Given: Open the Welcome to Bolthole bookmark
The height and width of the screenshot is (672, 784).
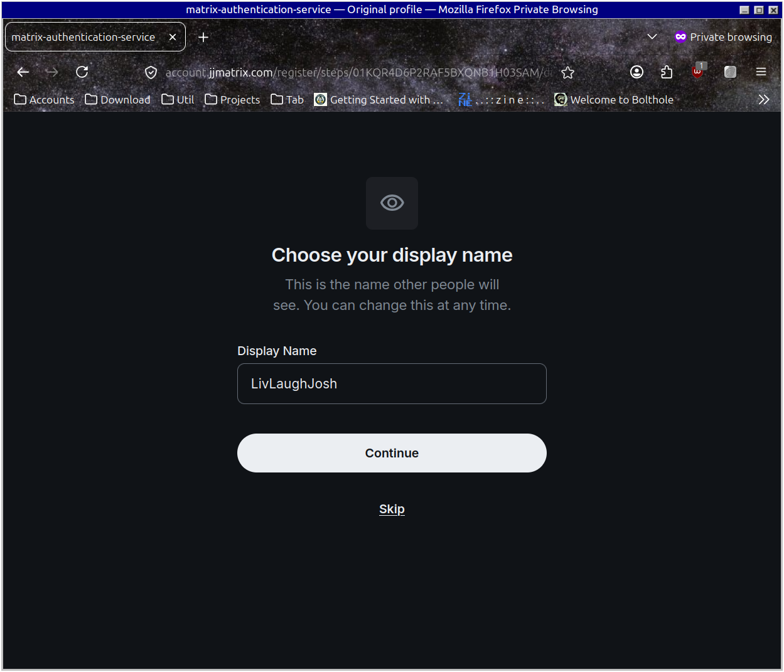Looking at the screenshot, I should [x=614, y=100].
